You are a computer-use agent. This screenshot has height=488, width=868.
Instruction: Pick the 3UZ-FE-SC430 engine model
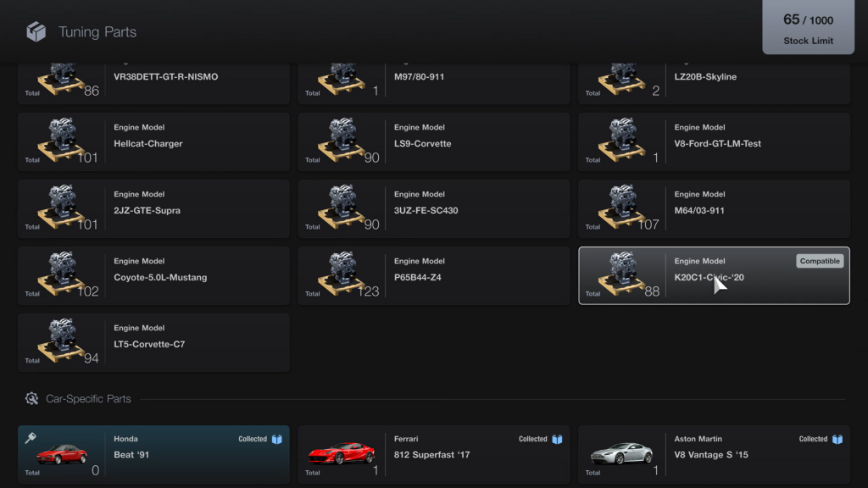[434, 208]
